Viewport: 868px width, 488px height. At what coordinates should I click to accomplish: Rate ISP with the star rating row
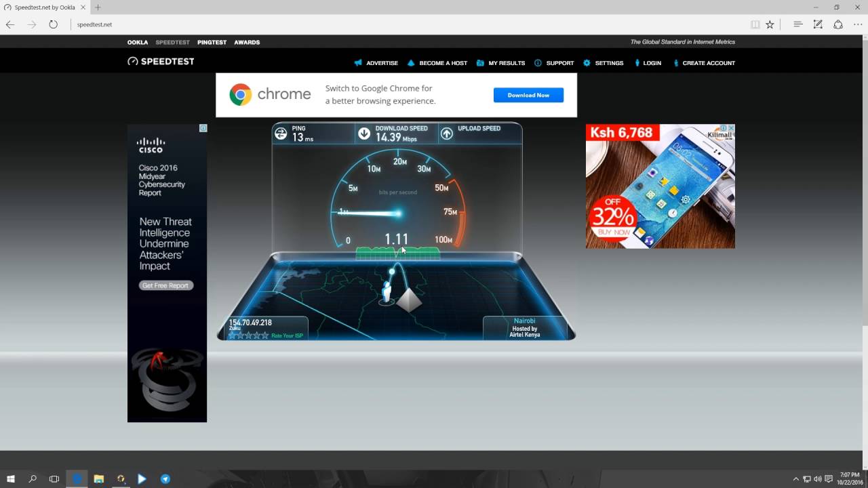(248, 335)
